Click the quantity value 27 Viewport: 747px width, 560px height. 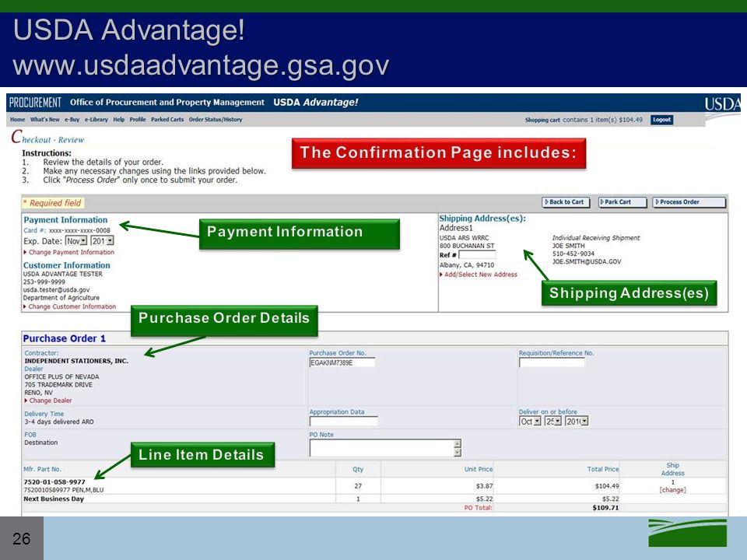[358, 486]
